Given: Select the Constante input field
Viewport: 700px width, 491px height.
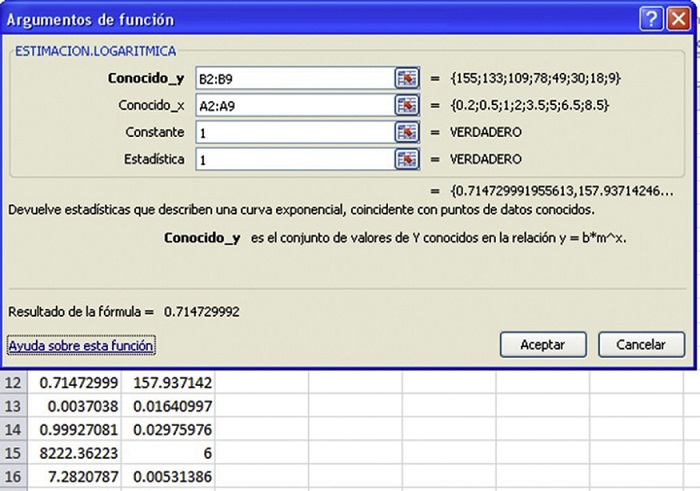Looking at the screenshot, I should pyautogui.click(x=293, y=132).
